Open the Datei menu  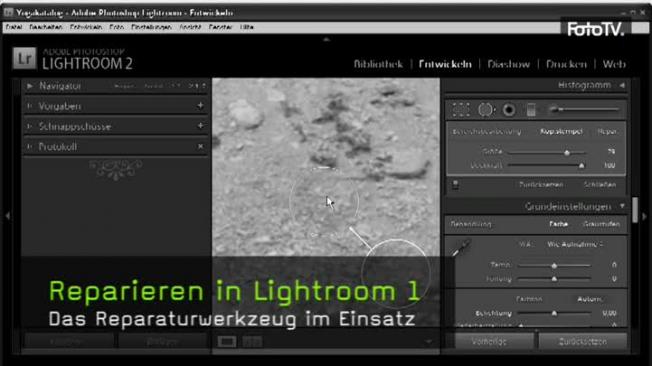click(14, 27)
